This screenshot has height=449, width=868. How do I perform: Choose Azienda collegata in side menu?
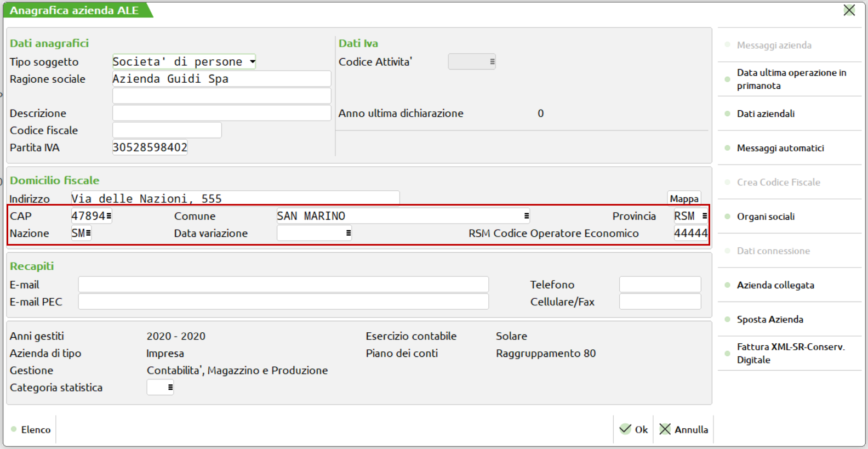[x=775, y=285]
